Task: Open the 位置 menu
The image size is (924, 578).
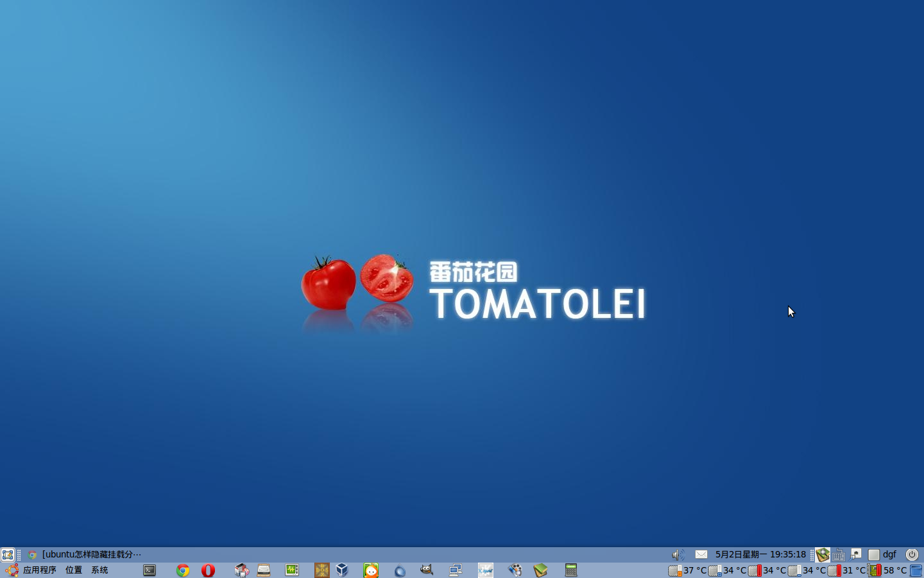Action: click(x=74, y=570)
